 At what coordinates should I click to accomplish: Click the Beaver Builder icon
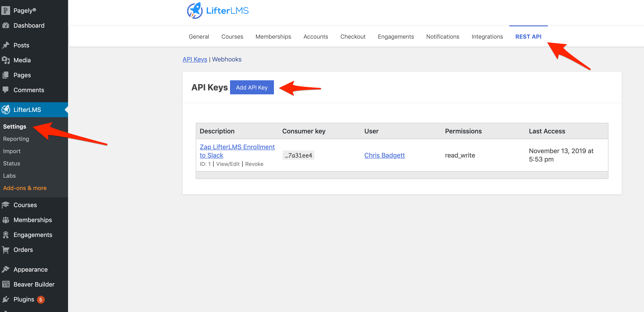pos(5,284)
